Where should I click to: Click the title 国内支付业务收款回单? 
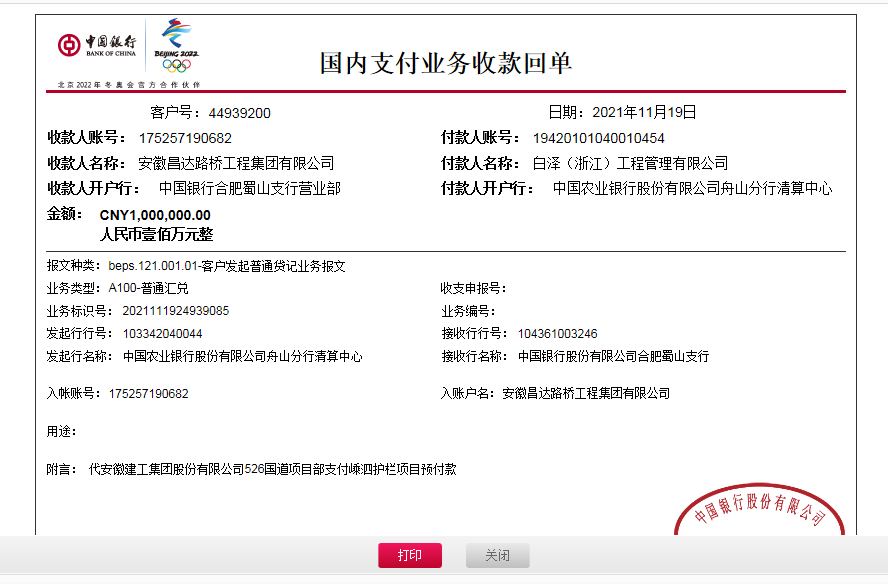click(445, 62)
